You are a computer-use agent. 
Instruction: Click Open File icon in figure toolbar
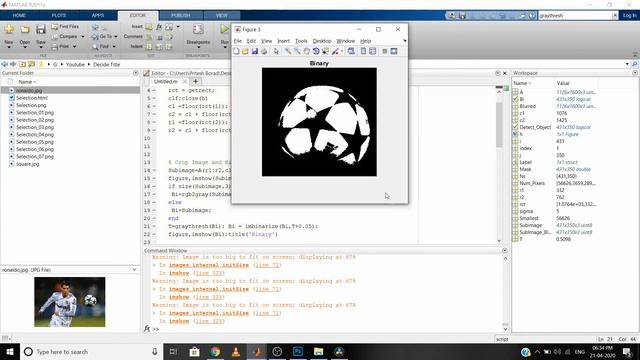click(245, 51)
